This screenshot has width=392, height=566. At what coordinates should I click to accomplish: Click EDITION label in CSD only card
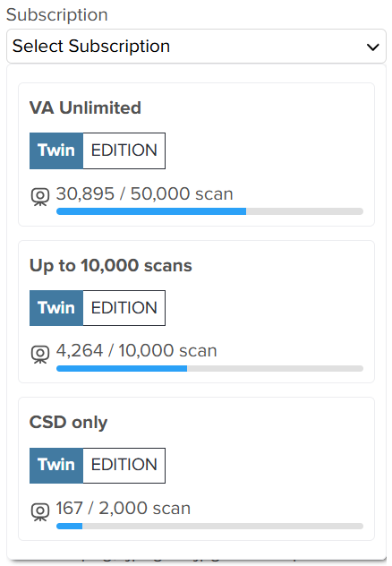click(x=124, y=466)
